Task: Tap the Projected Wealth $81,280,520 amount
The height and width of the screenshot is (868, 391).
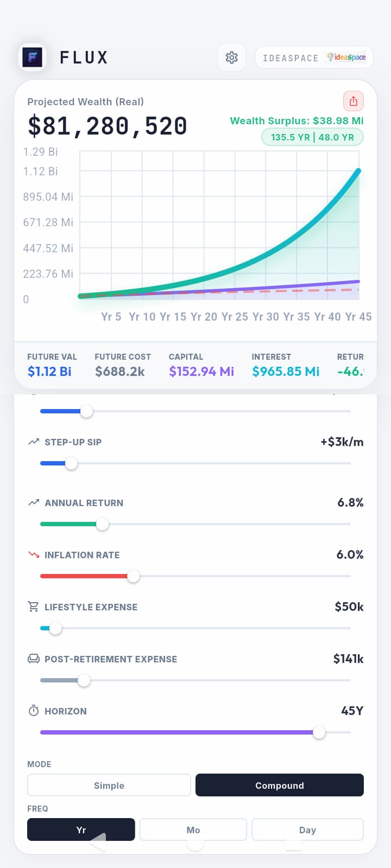Action: tap(108, 126)
